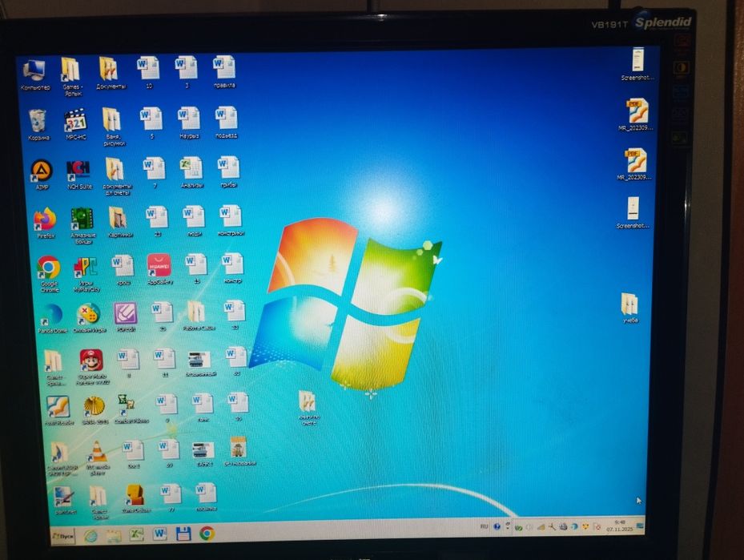
Task: Launch the MPC-HC media player shortcut
Action: [x=76, y=124]
